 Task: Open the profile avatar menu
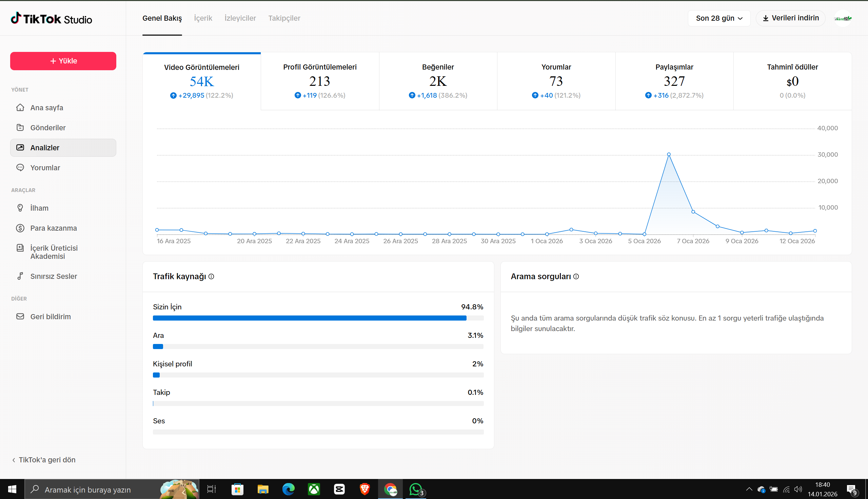[x=843, y=18]
